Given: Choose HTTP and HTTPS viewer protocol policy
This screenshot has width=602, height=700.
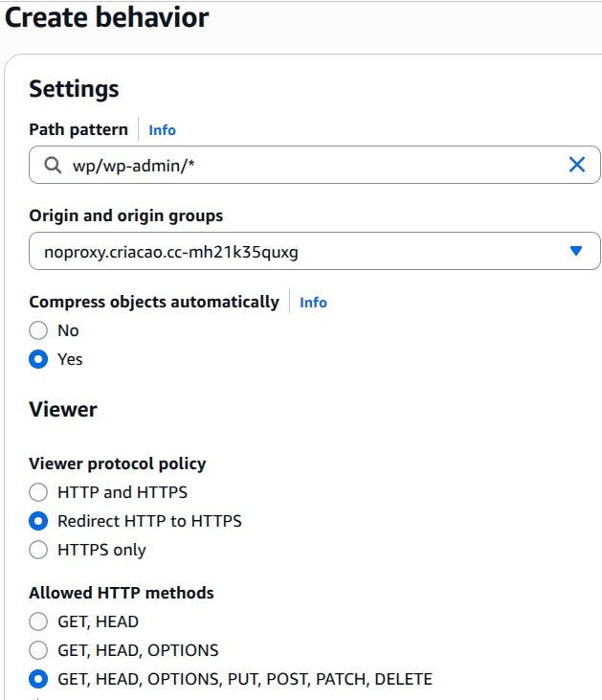Looking at the screenshot, I should 38,492.
